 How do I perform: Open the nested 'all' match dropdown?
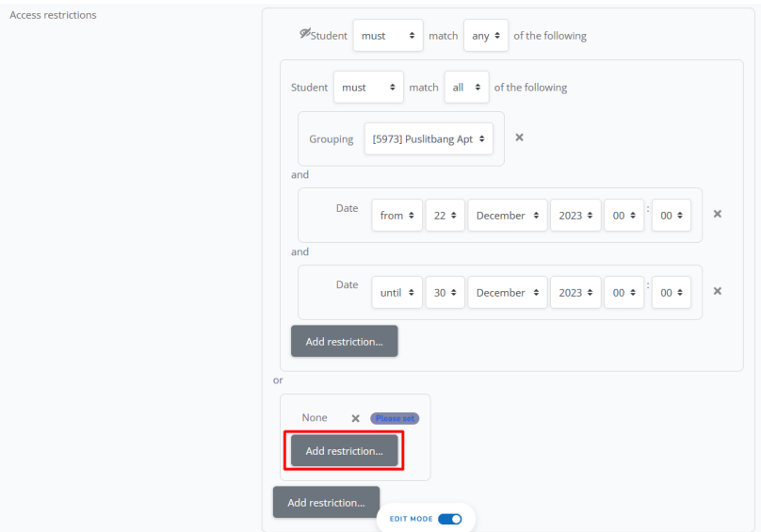pos(466,88)
